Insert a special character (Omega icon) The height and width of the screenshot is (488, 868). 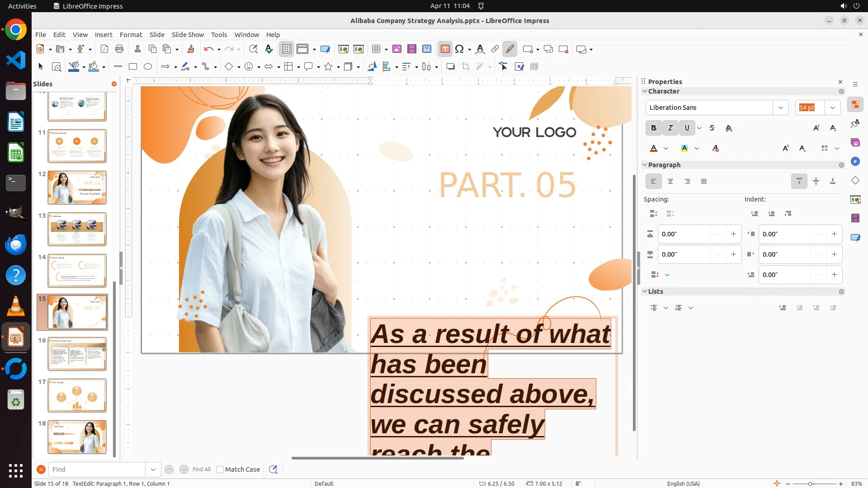pos(459,49)
